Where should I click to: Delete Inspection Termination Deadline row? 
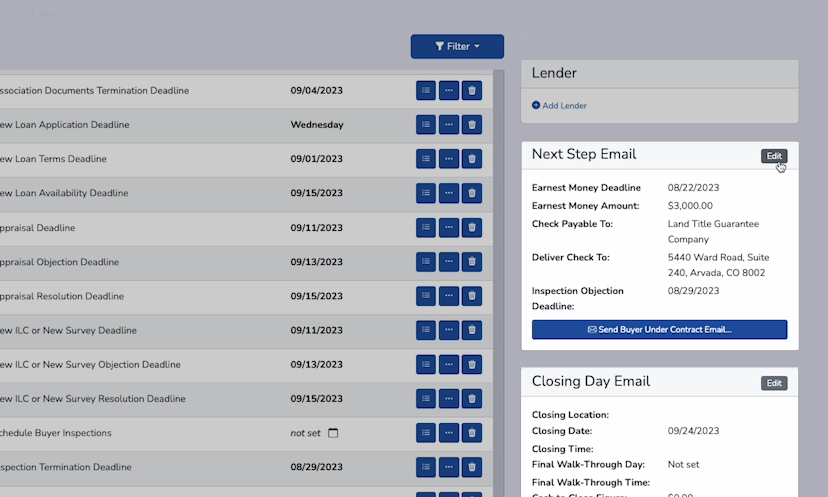tap(472, 467)
